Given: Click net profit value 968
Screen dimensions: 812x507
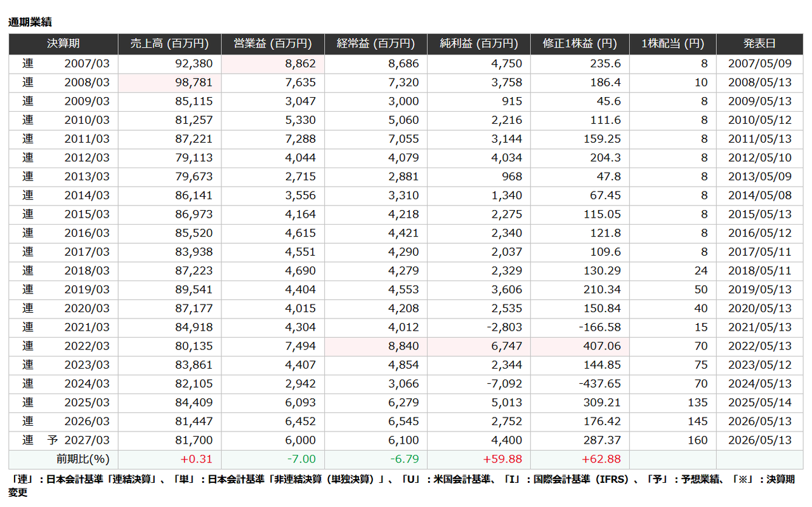Looking at the screenshot, I should (512, 176).
